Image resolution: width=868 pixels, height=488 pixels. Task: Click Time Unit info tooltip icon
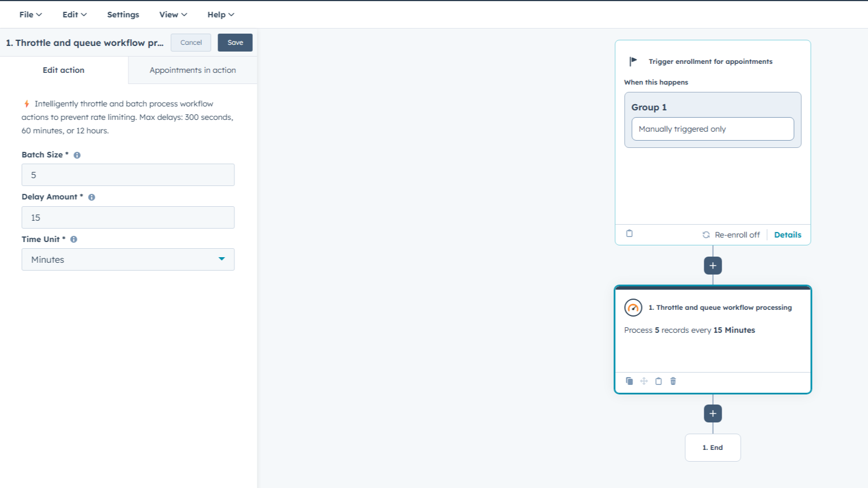point(73,239)
